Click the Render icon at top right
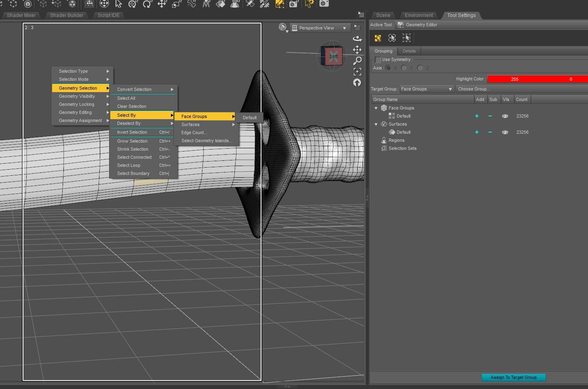Image resolution: width=588 pixels, height=389 pixels. pyautogui.click(x=324, y=4)
